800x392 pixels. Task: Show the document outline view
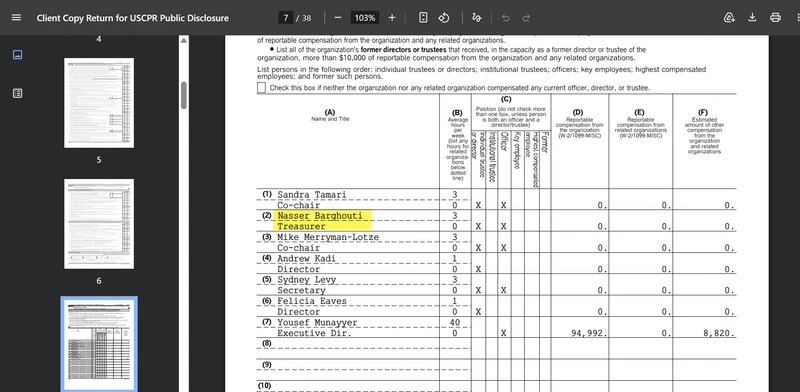[x=17, y=93]
